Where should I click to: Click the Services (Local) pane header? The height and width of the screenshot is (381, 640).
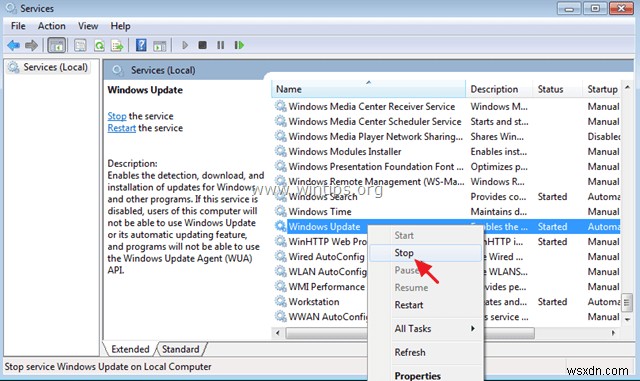point(163,70)
